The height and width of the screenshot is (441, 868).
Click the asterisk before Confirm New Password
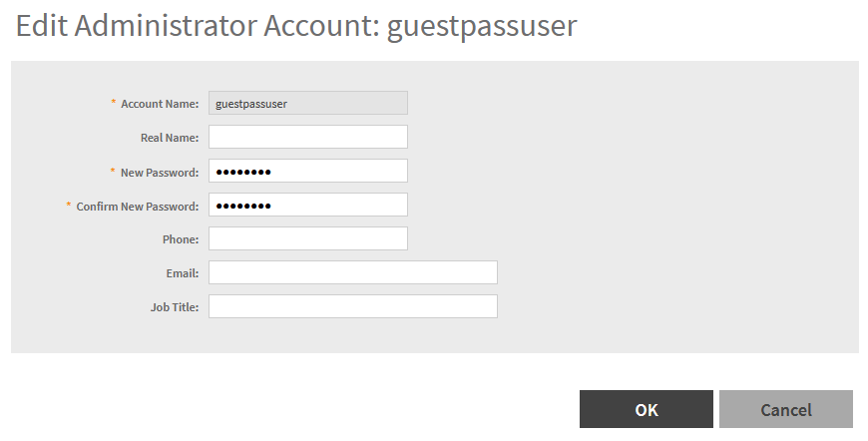(x=69, y=206)
